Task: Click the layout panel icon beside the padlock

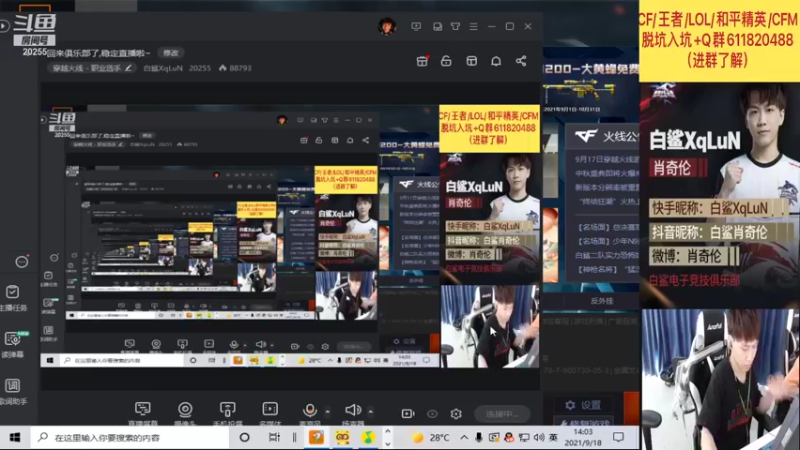Action: 471,61
